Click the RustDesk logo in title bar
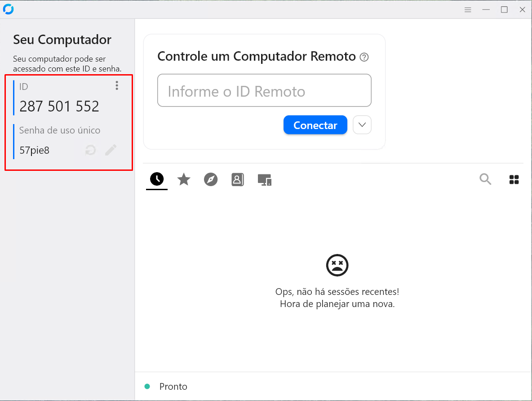 (8, 9)
